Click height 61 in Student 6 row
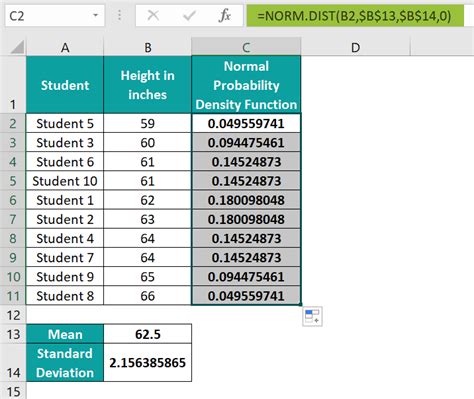The height and width of the screenshot is (399, 474). pyautogui.click(x=148, y=162)
